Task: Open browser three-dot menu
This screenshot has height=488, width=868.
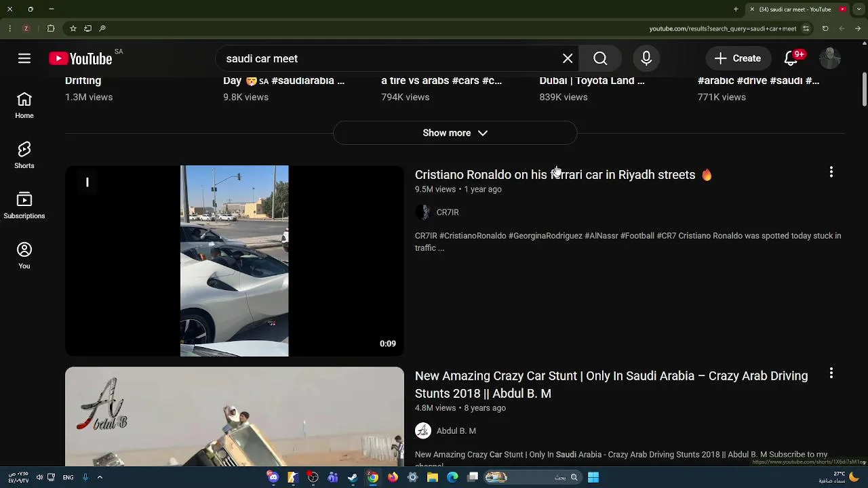Action: pos(9,28)
